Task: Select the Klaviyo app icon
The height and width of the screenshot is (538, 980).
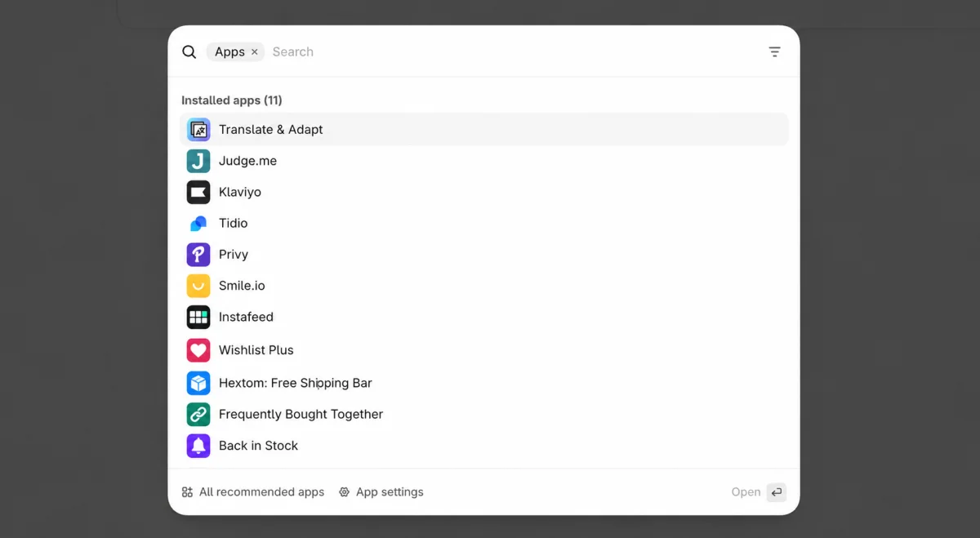Action: [x=198, y=192]
